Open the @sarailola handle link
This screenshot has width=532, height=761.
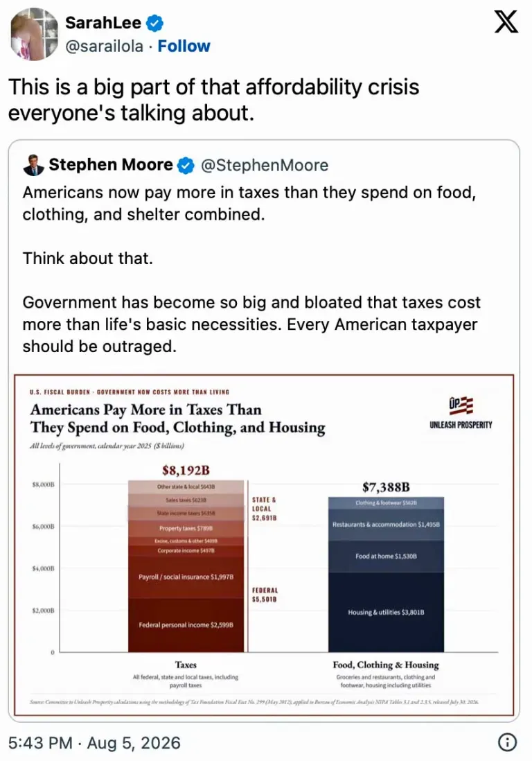105,46
